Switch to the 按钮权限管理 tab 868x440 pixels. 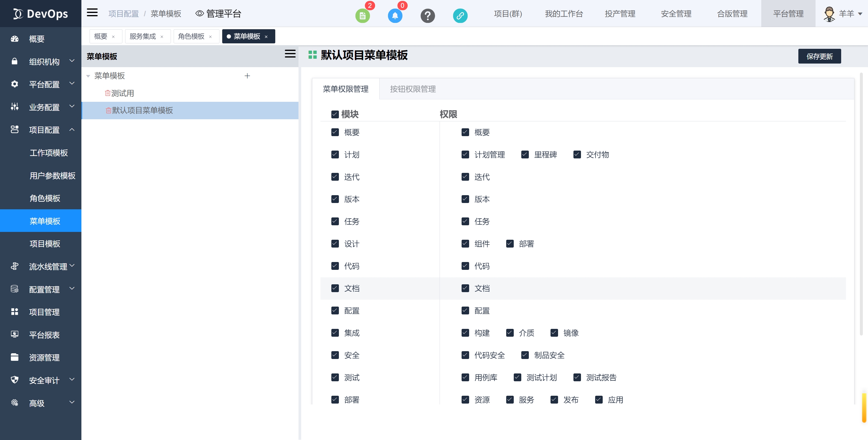pos(412,89)
